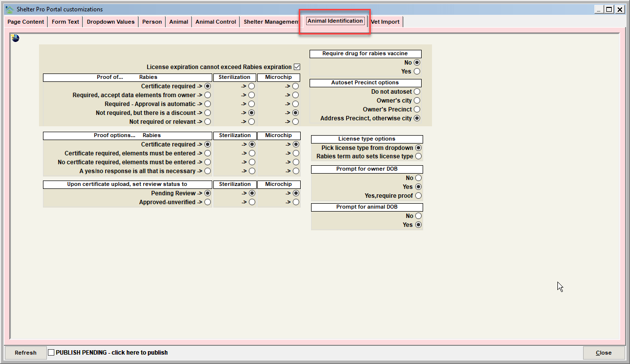Choose 'A yes/no response is all that is necessary' for Rabies
The image size is (630, 364).
click(207, 171)
